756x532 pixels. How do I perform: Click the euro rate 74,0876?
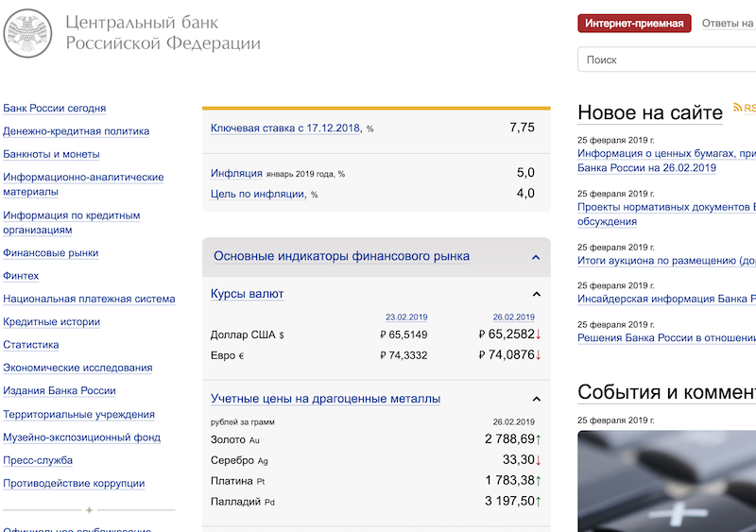point(507,355)
